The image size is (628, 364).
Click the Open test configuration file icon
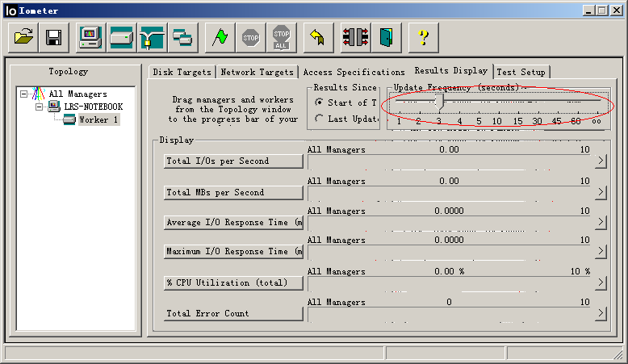(x=24, y=37)
